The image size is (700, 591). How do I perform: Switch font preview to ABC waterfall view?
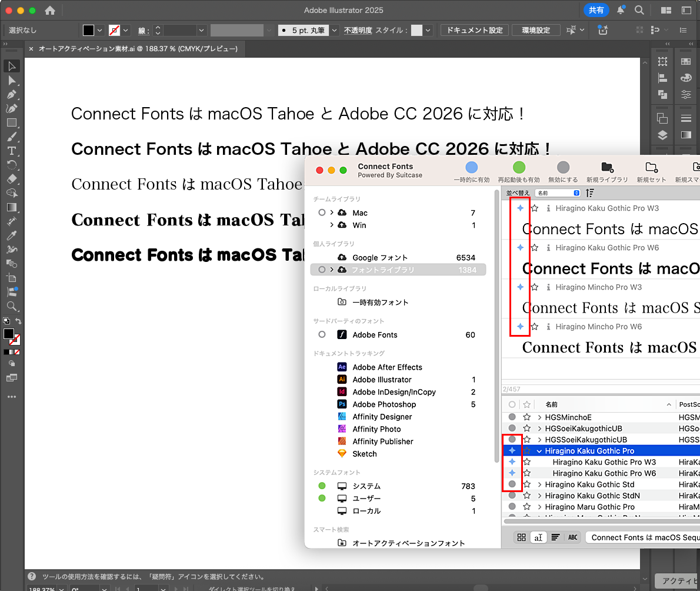tap(572, 537)
